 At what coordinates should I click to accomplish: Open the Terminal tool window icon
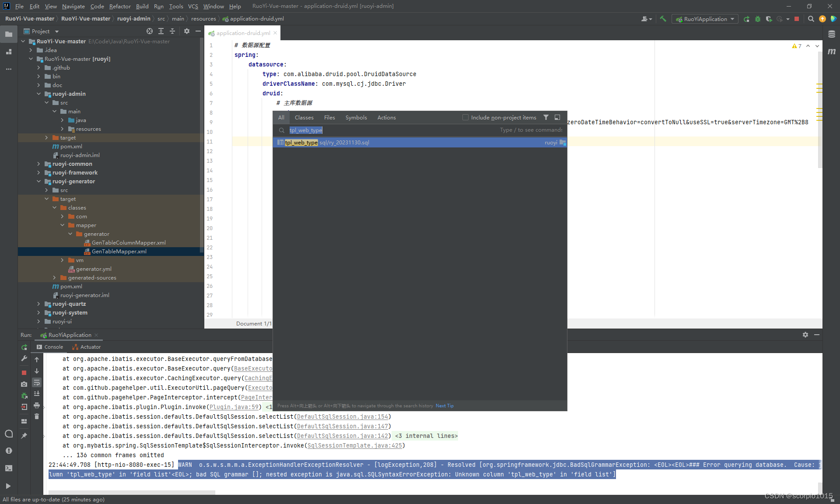[x=9, y=468]
